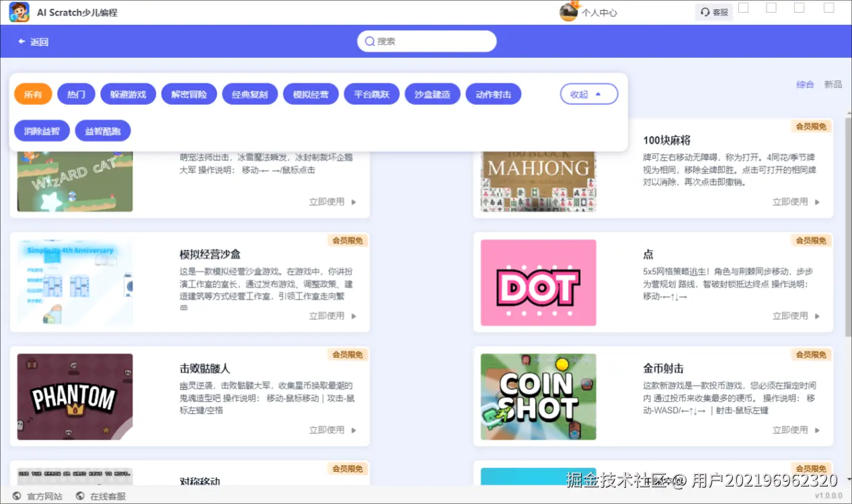Click the page's vertical scrollbar
Screen dimensions: 852x504
[848, 228]
